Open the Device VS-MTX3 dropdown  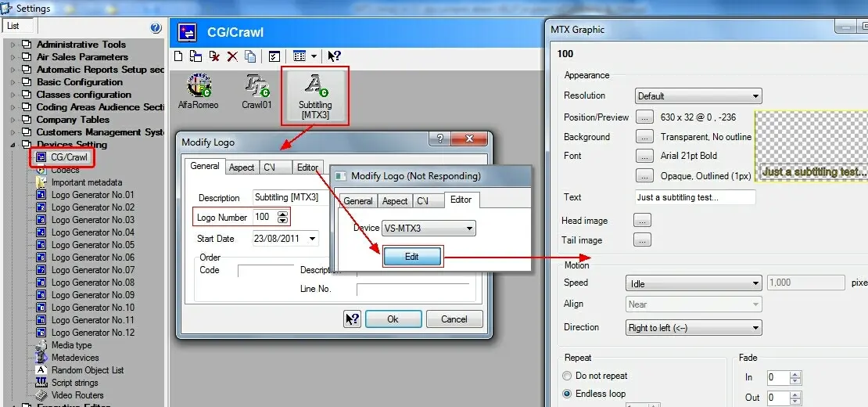[x=429, y=229]
